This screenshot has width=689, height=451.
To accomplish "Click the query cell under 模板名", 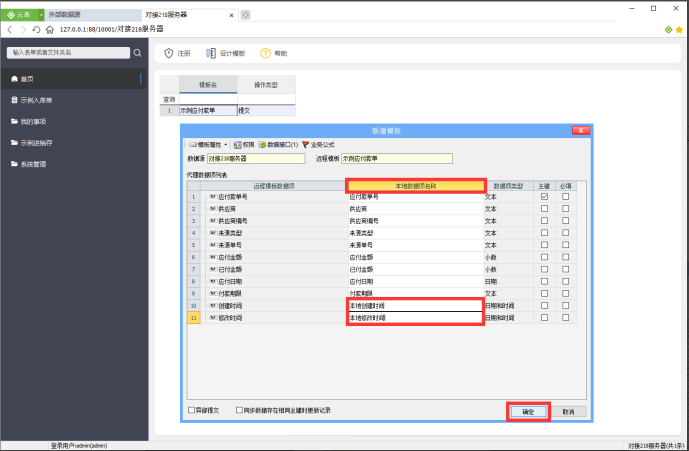I will pyautogui.click(x=208, y=99).
